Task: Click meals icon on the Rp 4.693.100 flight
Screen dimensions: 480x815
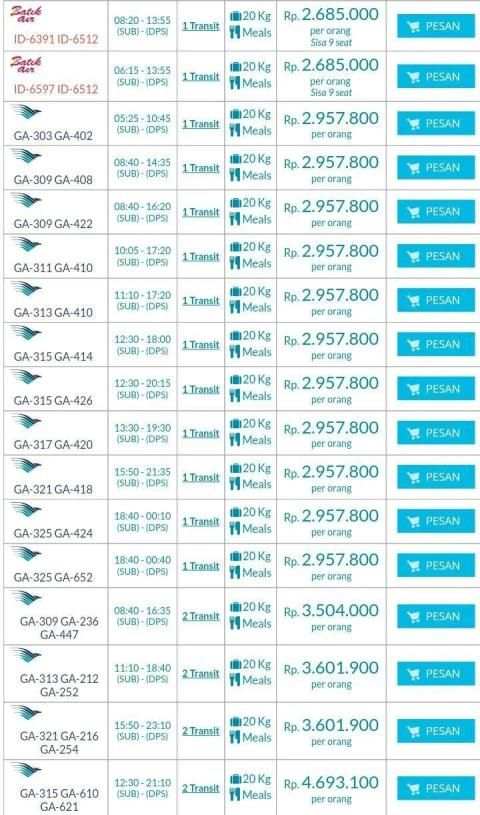Action: [x=235, y=795]
